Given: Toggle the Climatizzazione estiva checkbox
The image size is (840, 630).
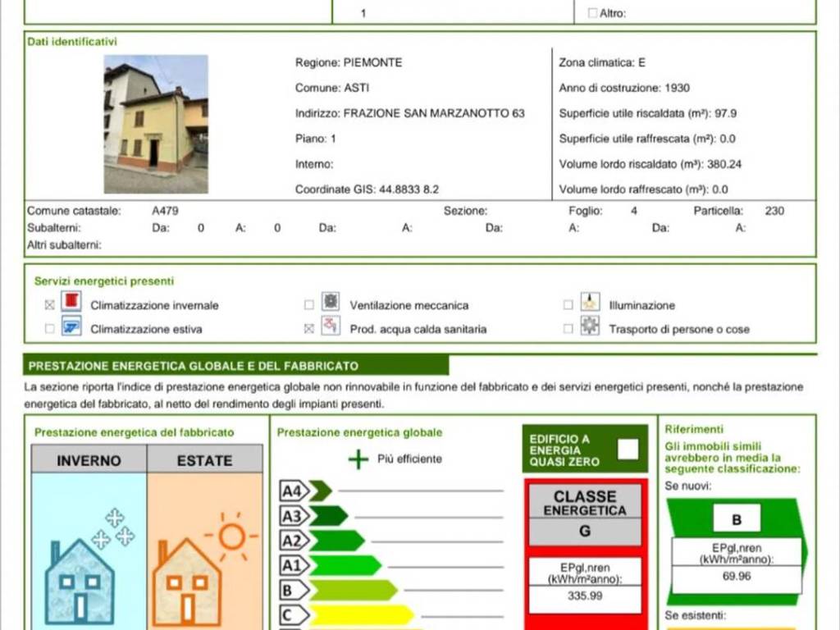Looking at the screenshot, I should pyautogui.click(x=50, y=329).
